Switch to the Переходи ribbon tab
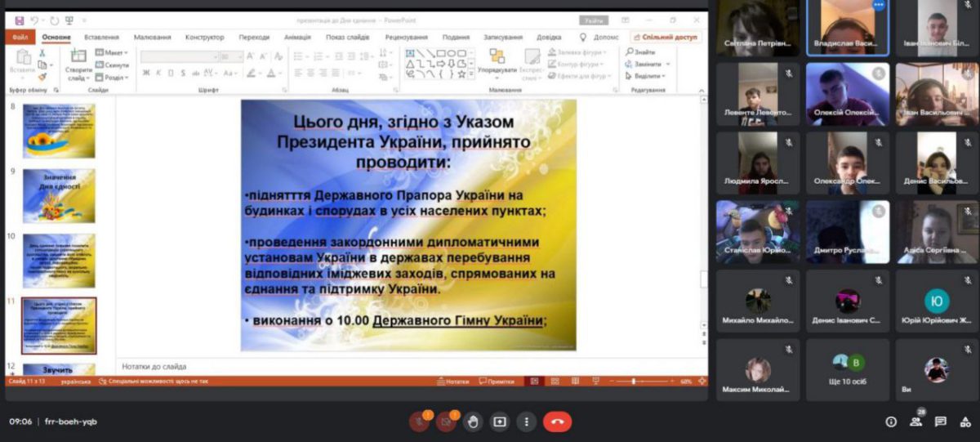 click(254, 37)
